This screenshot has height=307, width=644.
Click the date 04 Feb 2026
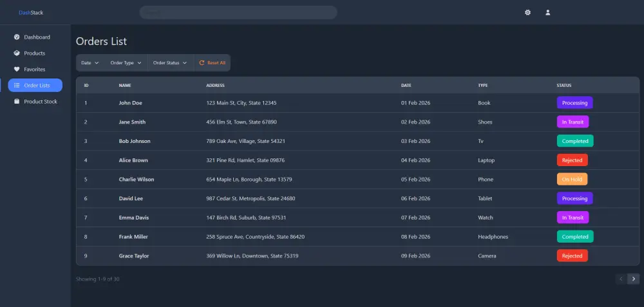[x=415, y=160]
